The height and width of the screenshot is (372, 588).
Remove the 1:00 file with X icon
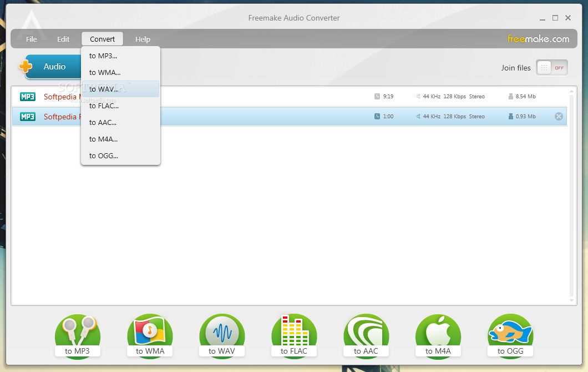[x=559, y=117]
